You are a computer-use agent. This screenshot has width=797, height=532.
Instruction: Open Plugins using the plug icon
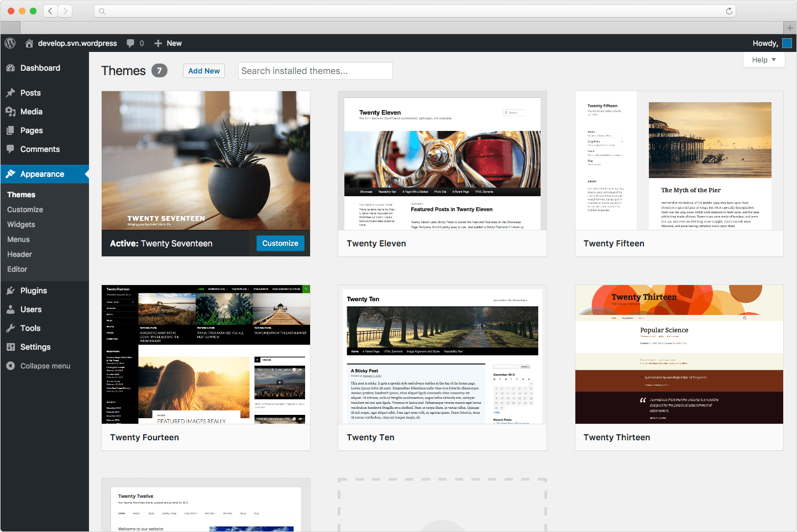[x=12, y=290]
